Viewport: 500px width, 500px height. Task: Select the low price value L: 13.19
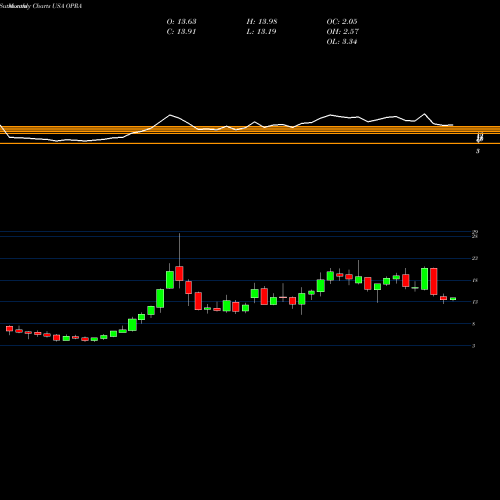(262, 32)
